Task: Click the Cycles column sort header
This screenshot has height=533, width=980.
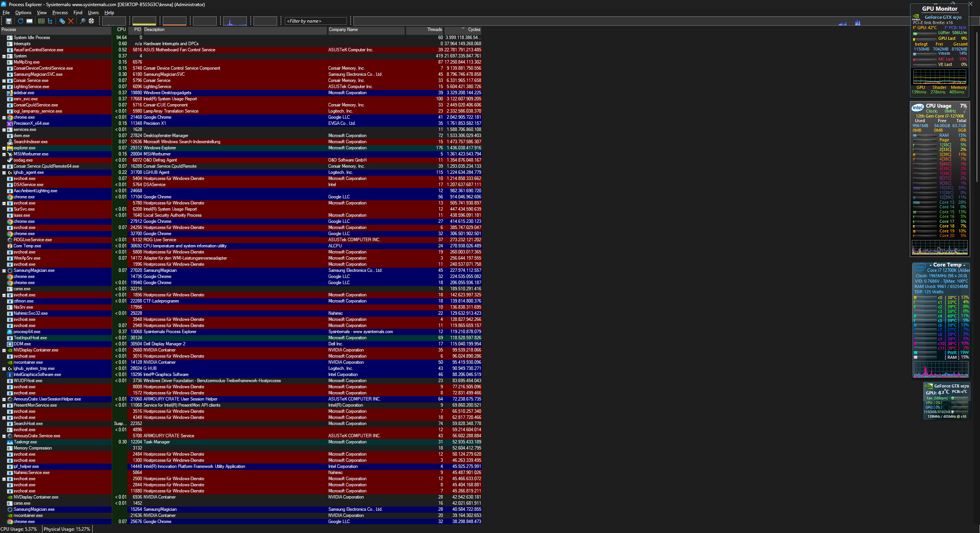Action: [x=474, y=29]
